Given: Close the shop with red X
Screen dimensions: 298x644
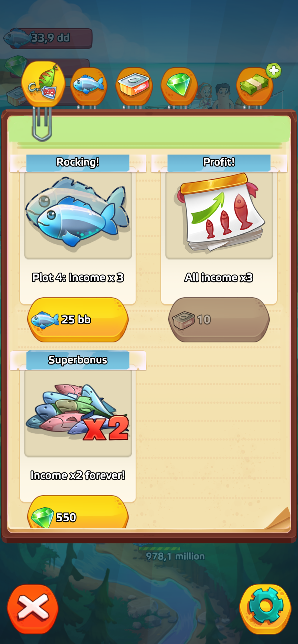Looking at the screenshot, I should click(x=33, y=609).
